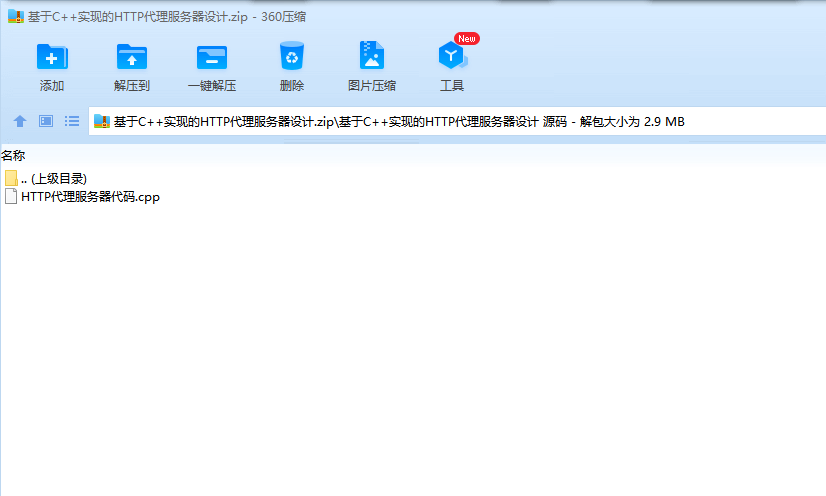
Task: Go up one level with up arrow
Action: click(x=20, y=121)
